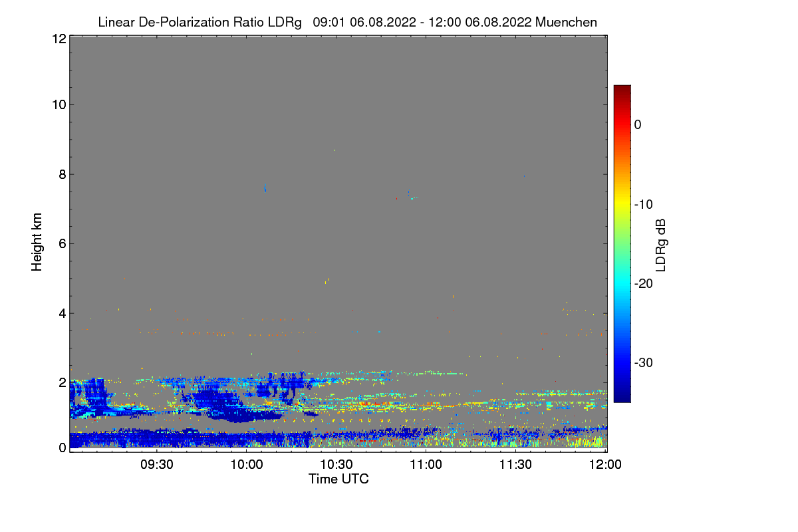Click the 'Muenchen' station name in title
Screen dimensions: 798x532
click(566, 22)
